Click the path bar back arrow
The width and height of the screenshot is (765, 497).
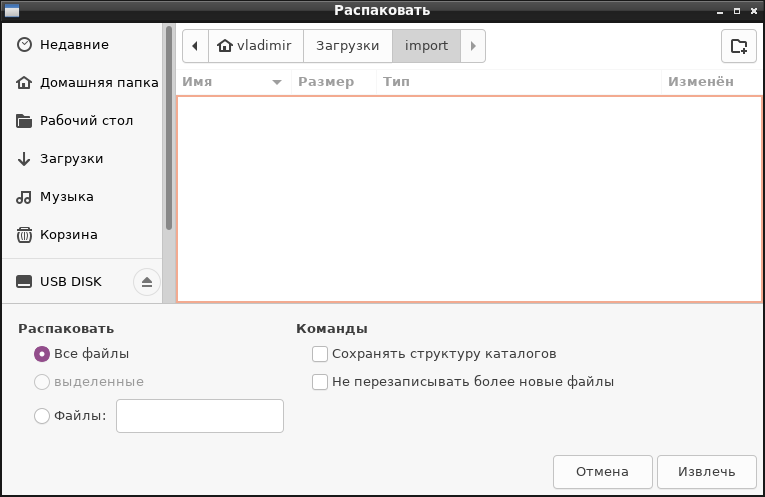[195, 46]
